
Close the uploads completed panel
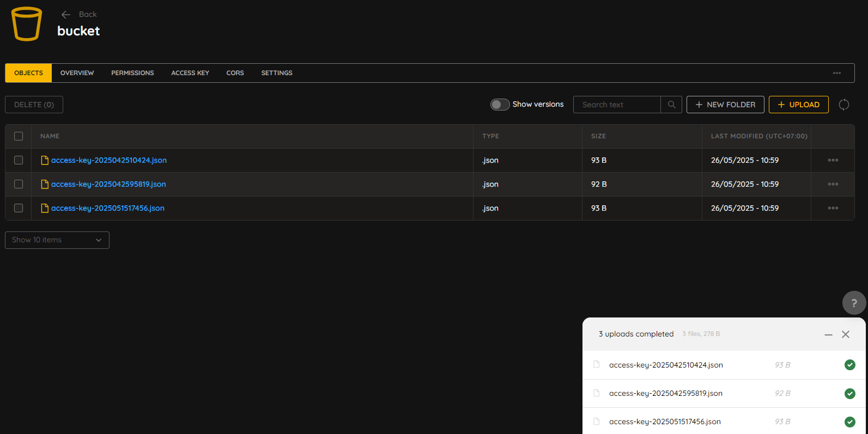(x=846, y=334)
